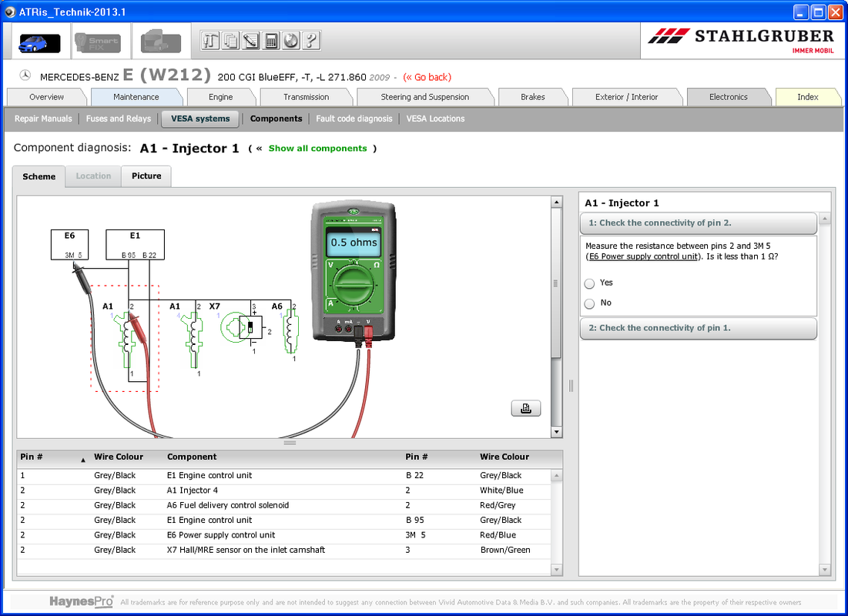Select the blue car vehicle icon
Viewport: 848px width, 616px height.
(x=39, y=42)
